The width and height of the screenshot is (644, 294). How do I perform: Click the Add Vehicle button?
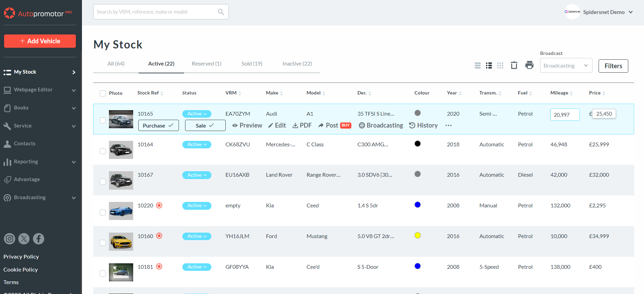coord(40,41)
